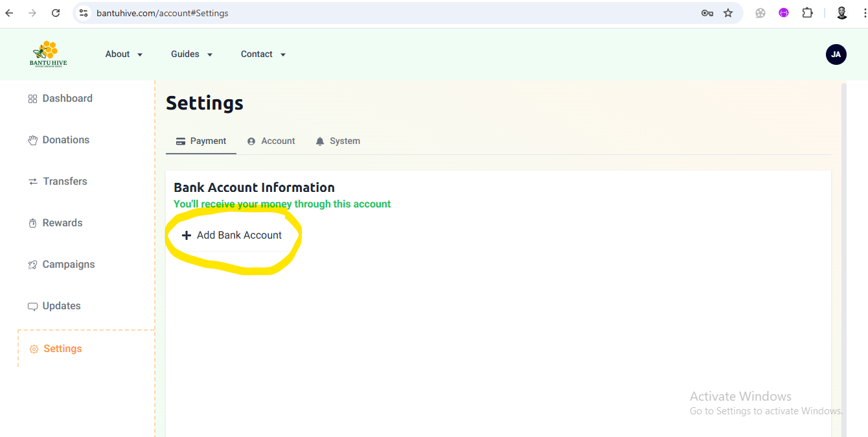Open the Bantu Hive logo
This screenshot has width=868, height=437.
(x=47, y=54)
